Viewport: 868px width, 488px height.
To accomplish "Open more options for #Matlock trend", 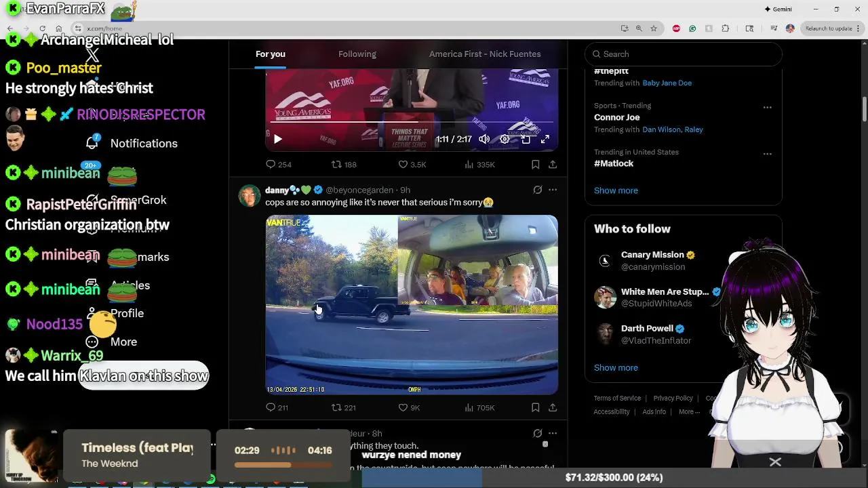I will pos(767,154).
